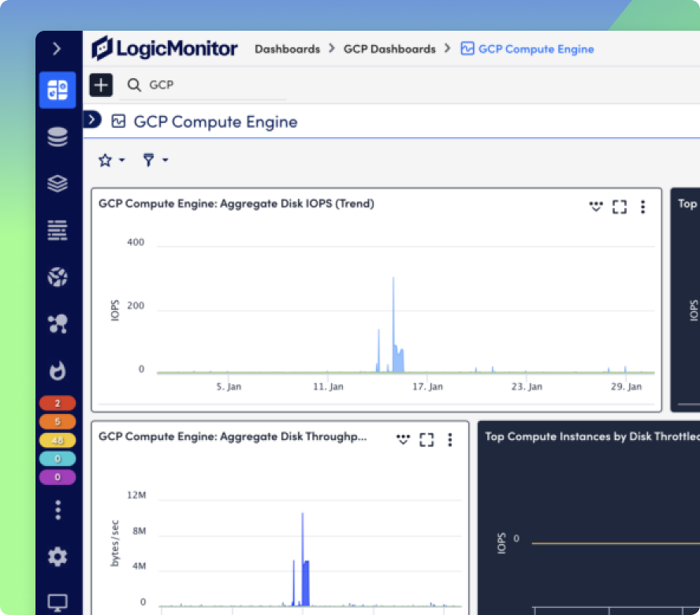Go to Dashboards breadcrumb

click(x=287, y=49)
